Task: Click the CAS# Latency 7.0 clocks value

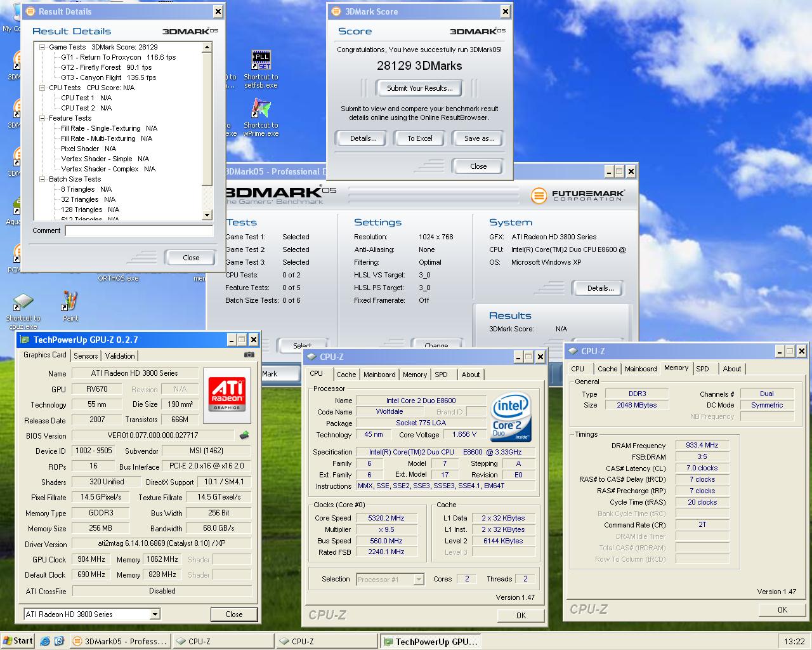Action: point(702,468)
